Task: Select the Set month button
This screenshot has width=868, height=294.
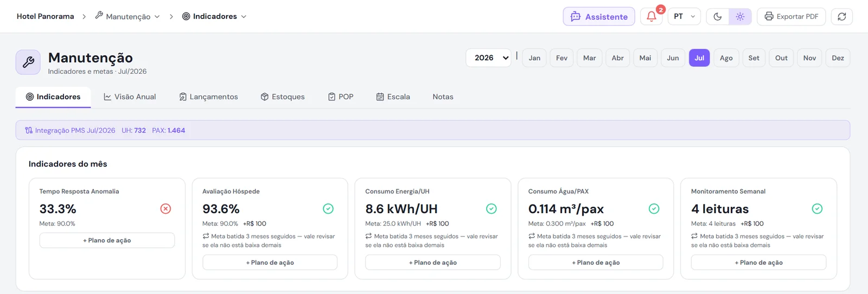Action: point(754,58)
